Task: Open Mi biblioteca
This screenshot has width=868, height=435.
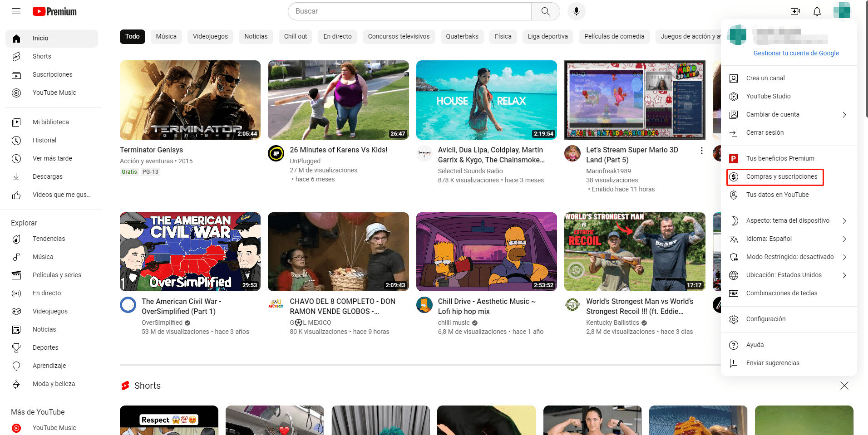Action: click(x=52, y=122)
